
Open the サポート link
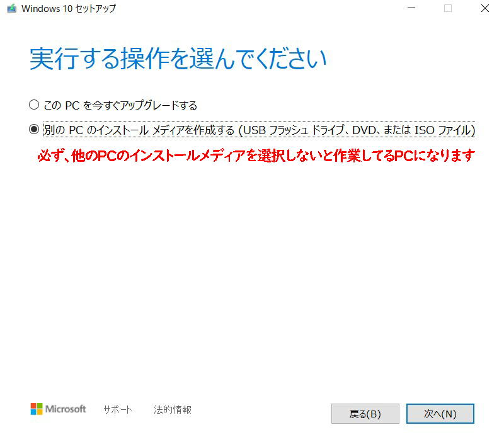pyautogui.click(x=118, y=409)
